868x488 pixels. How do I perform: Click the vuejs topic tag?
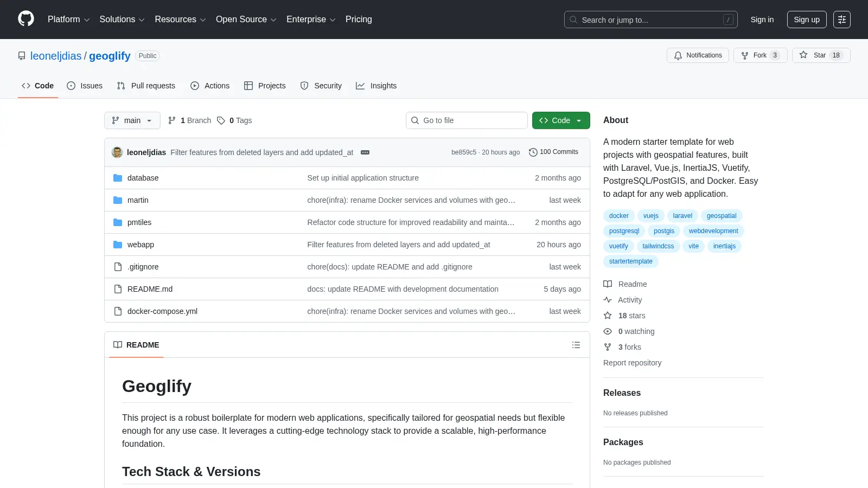tap(650, 216)
